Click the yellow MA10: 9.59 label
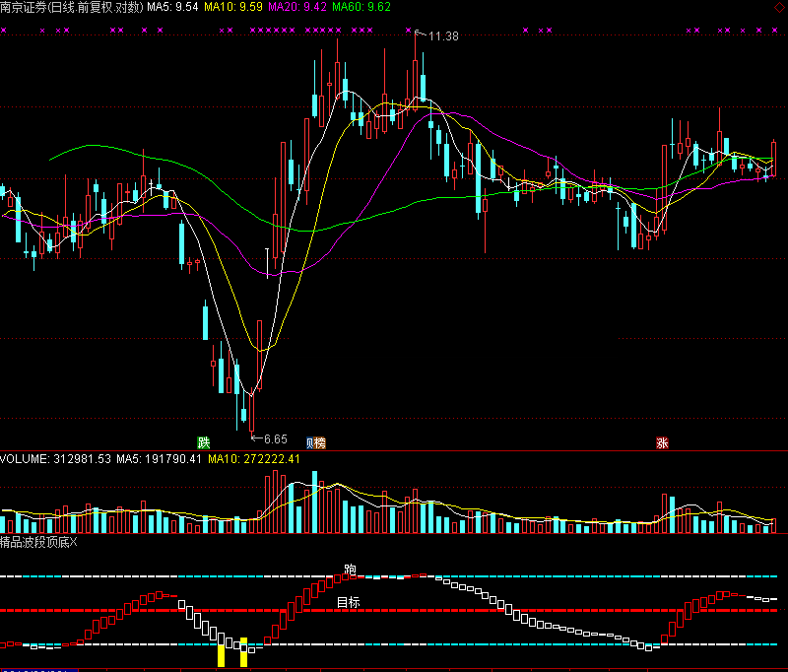The width and height of the screenshot is (788, 672). [233, 7]
